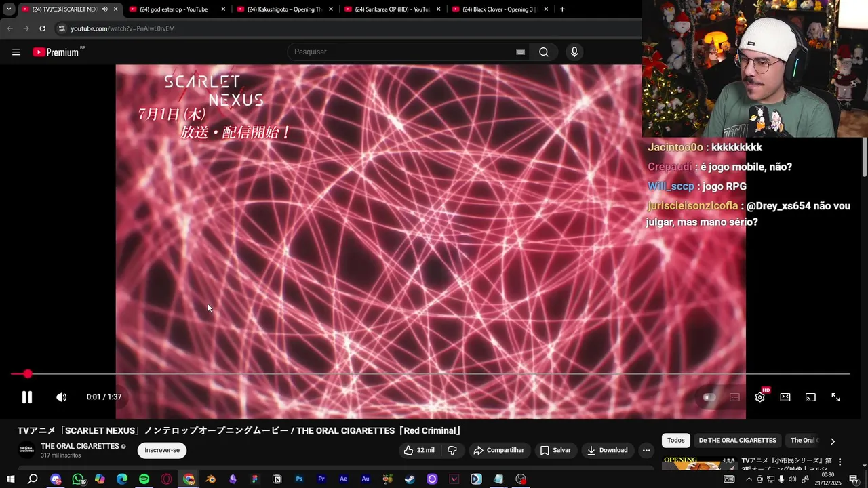Open Figma from the taskbar

255,479
